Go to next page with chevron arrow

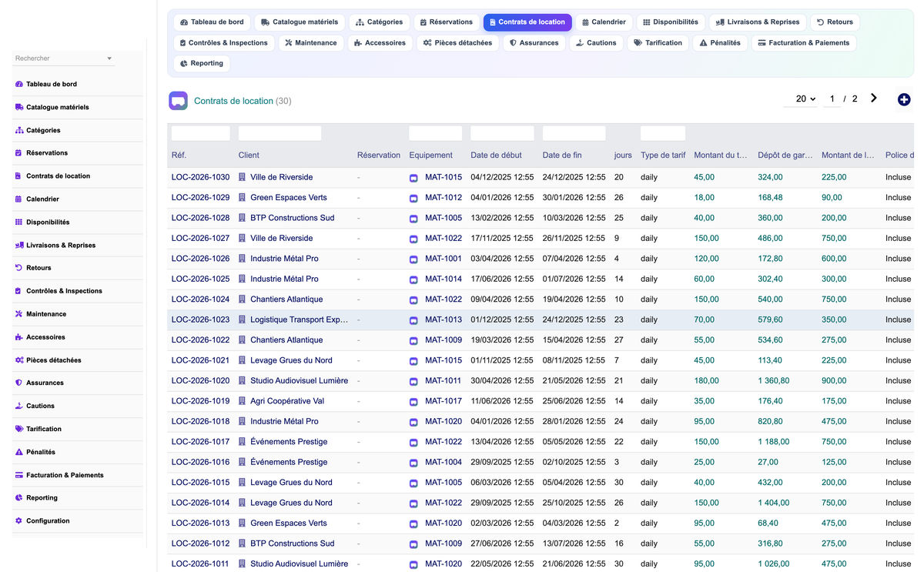[874, 99]
